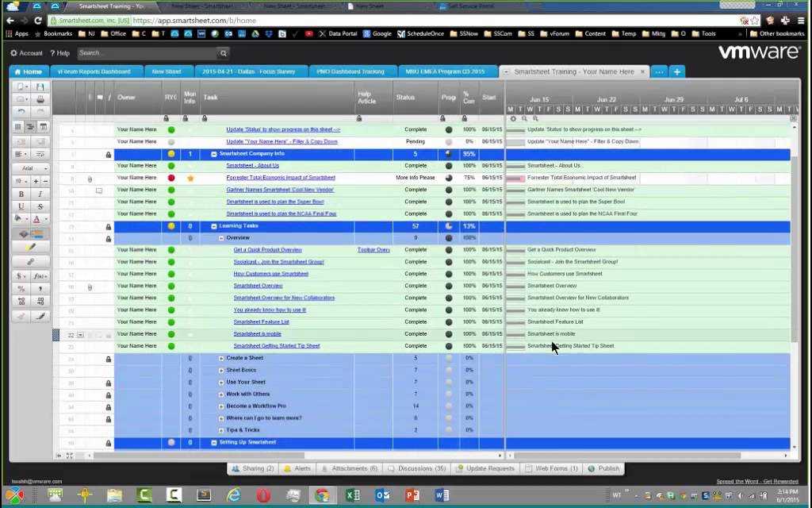
Task: Open the Sharing (2) bottom tab
Action: point(253,468)
